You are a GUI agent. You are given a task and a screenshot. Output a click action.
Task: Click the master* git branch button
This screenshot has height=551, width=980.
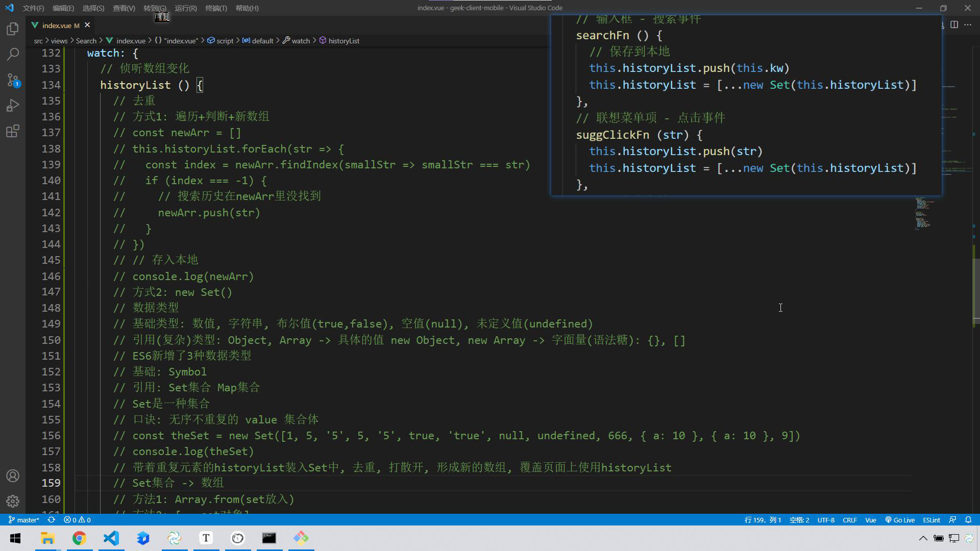pos(24,520)
